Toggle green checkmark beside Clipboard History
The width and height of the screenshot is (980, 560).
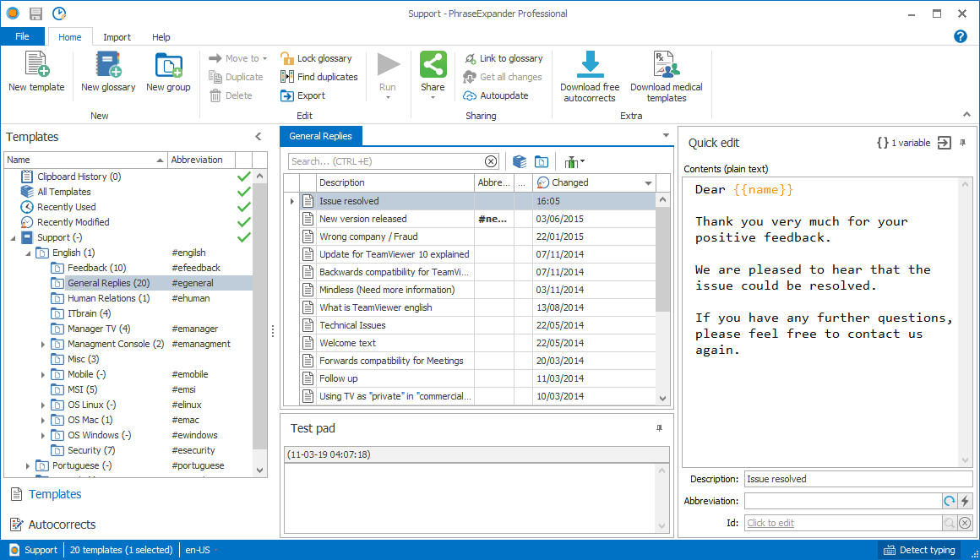244,177
